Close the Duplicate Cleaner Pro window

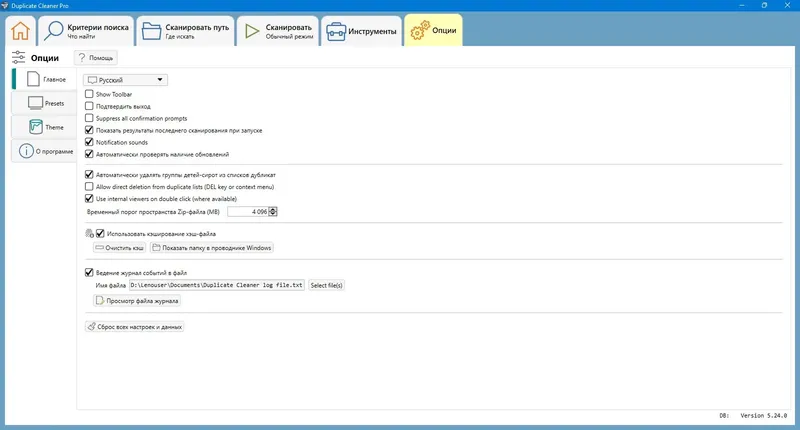(787, 5)
